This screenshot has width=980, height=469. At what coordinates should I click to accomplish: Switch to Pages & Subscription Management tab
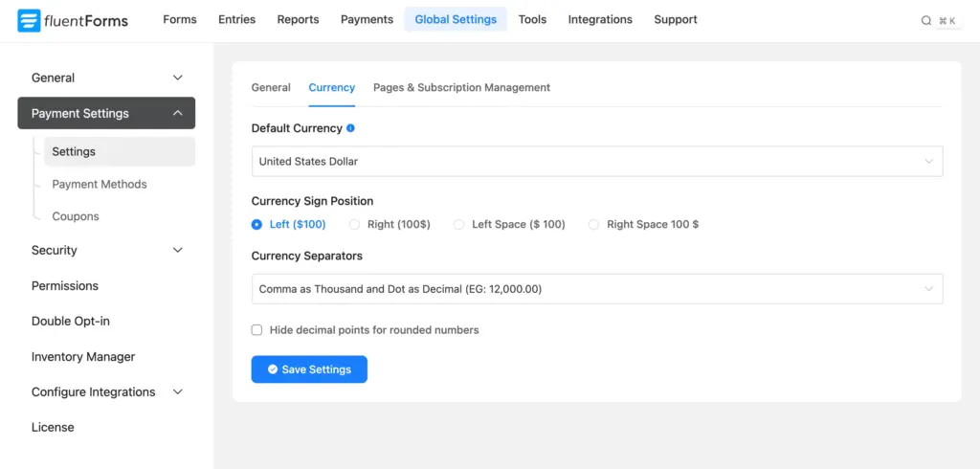point(462,87)
